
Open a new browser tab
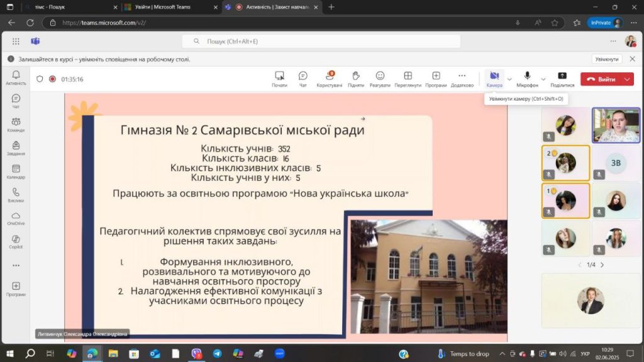[x=331, y=7]
